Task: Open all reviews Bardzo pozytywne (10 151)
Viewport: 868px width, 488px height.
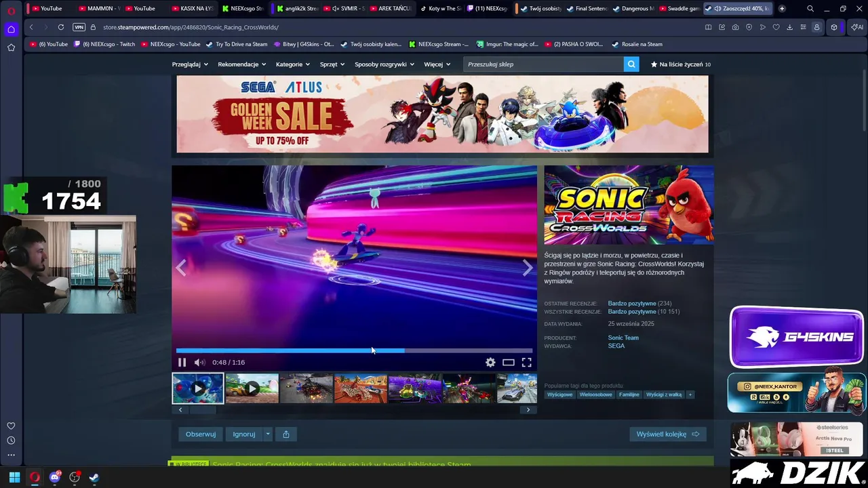Action: coord(644,312)
